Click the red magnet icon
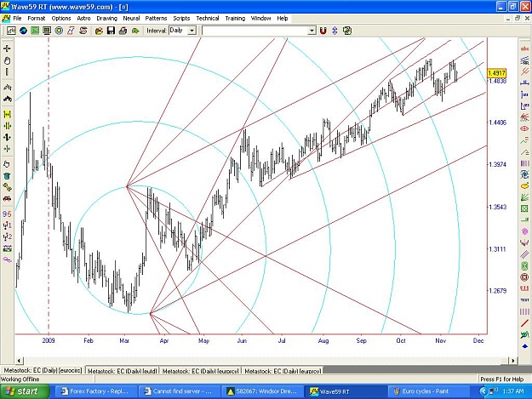Screen dimensions: 532x399 tap(323, 31)
